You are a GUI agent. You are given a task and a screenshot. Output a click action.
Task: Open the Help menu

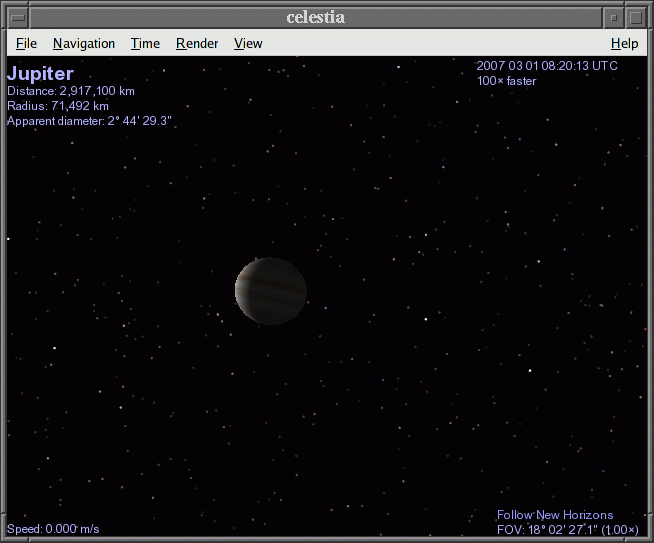click(624, 43)
